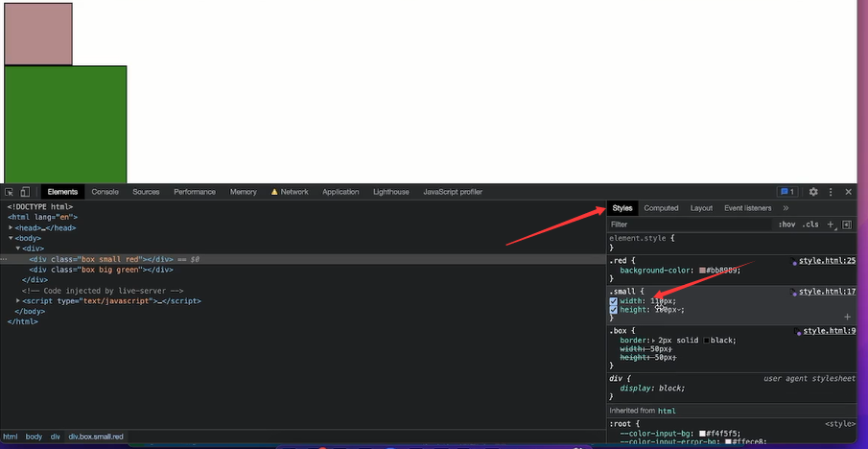Click the .red rule selector text
The width and height of the screenshot is (868, 449).
click(x=618, y=260)
